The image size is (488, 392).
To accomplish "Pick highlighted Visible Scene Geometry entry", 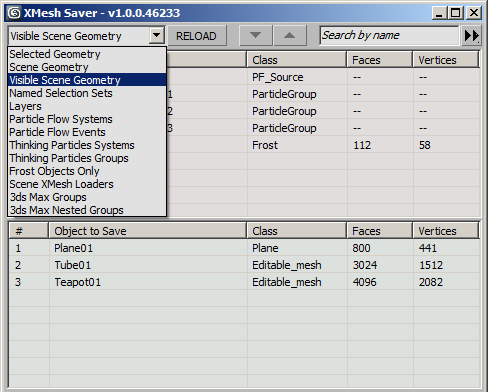I will pyautogui.click(x=87, y=80).
